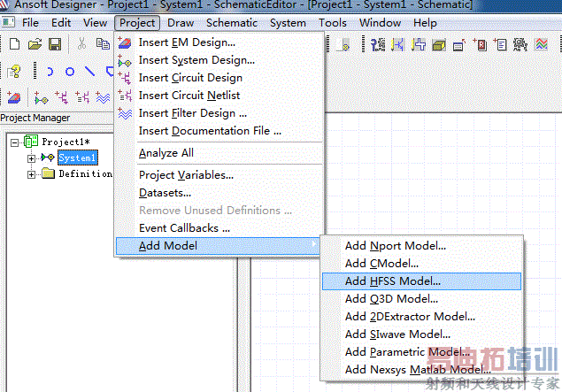The image size is (562, 392).
Task: Open the System menu
Action: 288,23
